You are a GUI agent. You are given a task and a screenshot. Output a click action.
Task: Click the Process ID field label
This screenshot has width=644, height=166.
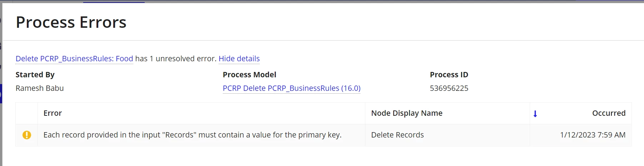(x=449, y=75)
